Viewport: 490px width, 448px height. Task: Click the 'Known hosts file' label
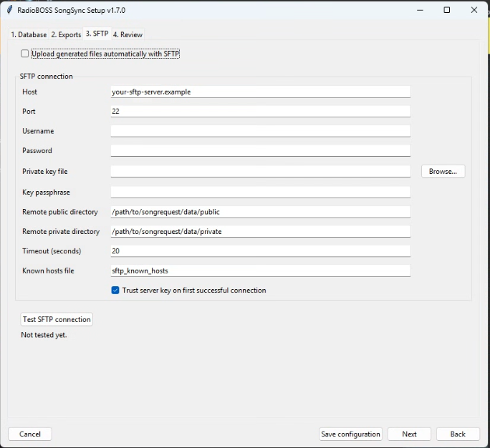pos(48,271)
